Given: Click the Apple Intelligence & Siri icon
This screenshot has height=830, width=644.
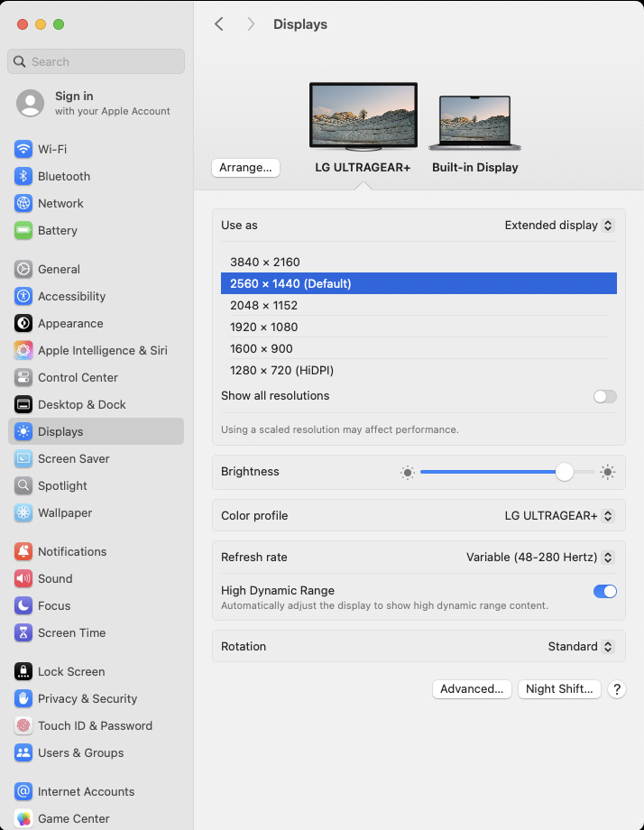Looking at the screenshot, I should click(x=23, y=350).
